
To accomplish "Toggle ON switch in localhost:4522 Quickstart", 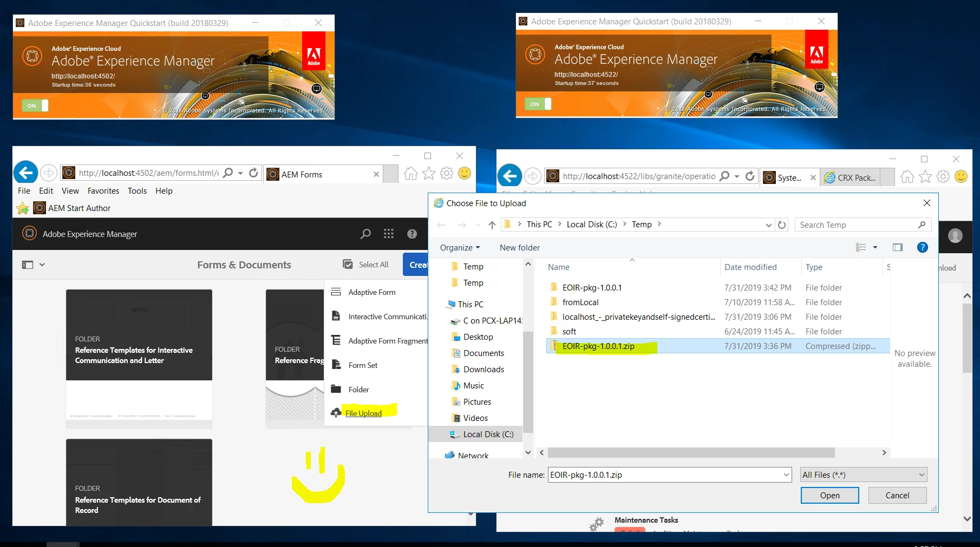I will coord(538,104).
